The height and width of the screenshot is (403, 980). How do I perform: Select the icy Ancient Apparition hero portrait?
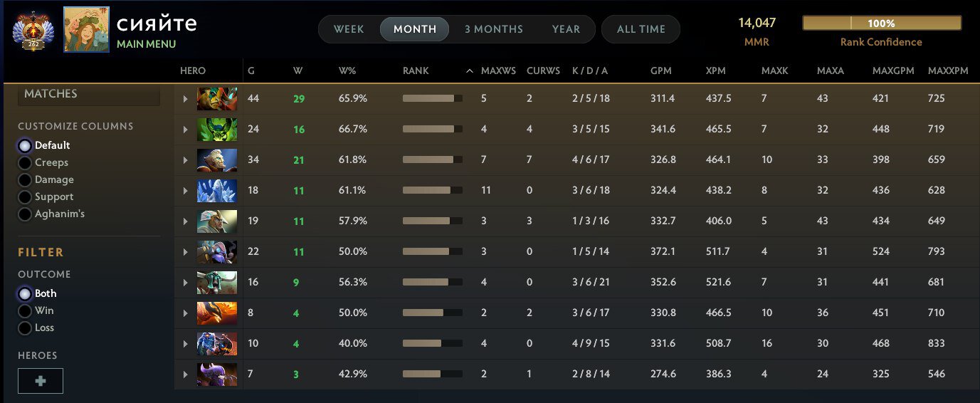tap(217, 191)
